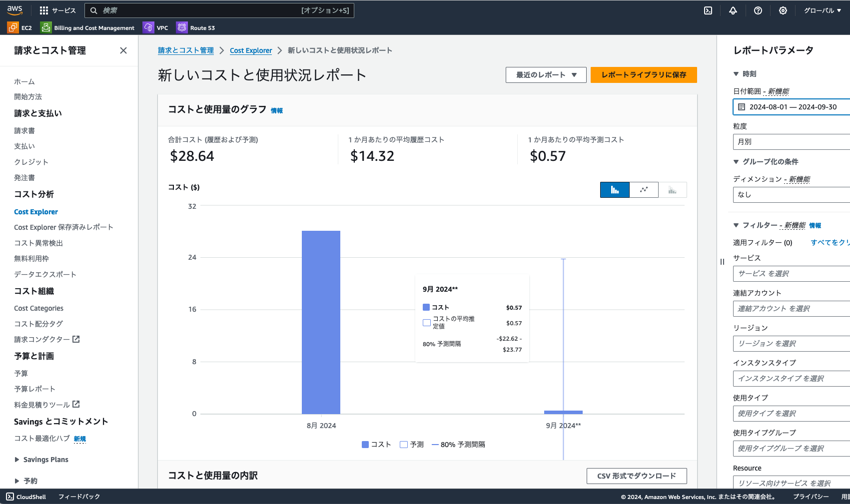The width and height of the screenshot is (850, 504).
Task: Click the panel resize handle icon
Action: 722,262
